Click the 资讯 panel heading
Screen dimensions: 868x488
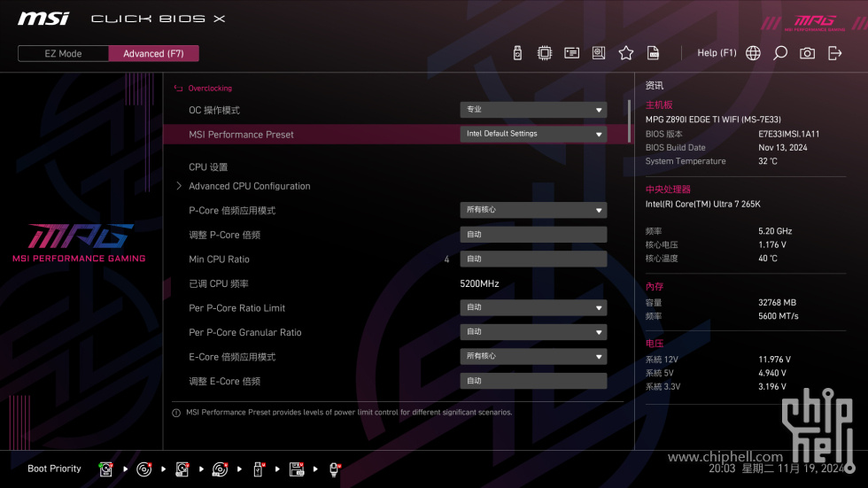point(654,86)
